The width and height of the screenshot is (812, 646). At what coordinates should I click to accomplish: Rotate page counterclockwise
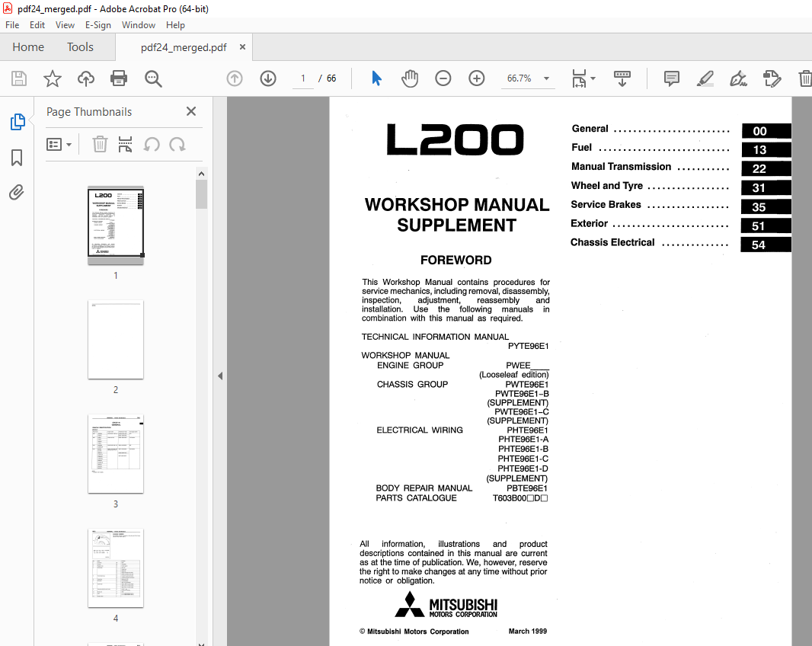(x=152, y=144)
